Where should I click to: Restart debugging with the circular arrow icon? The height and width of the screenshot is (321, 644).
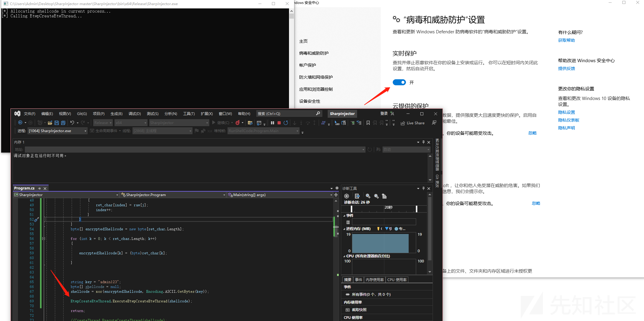[286, 123]
